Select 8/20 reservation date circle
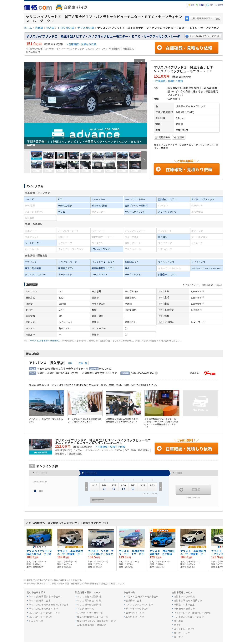This screenshot has height=644, width=247. pyautogui.click(x=123, y=489)
